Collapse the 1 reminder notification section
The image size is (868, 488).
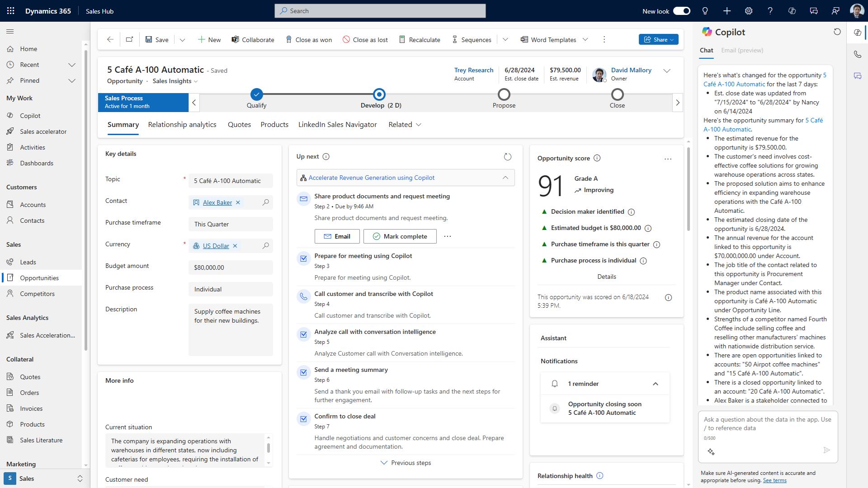click(655, 384)
